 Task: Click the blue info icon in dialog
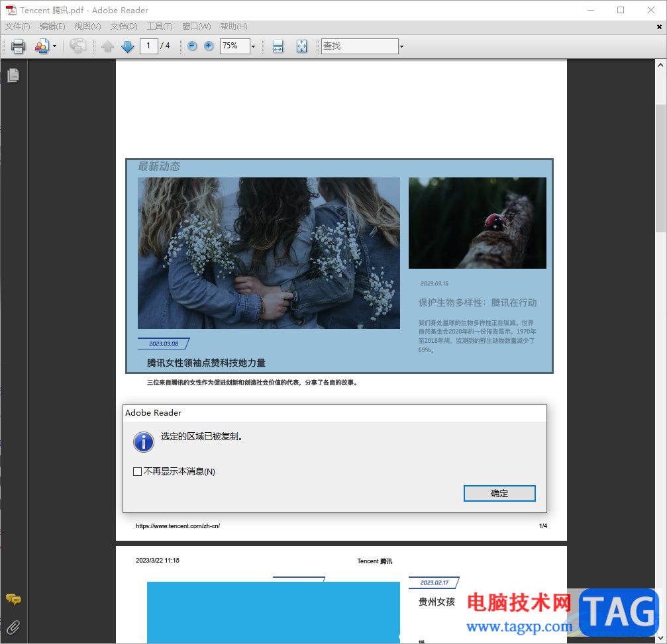(144, 442)
